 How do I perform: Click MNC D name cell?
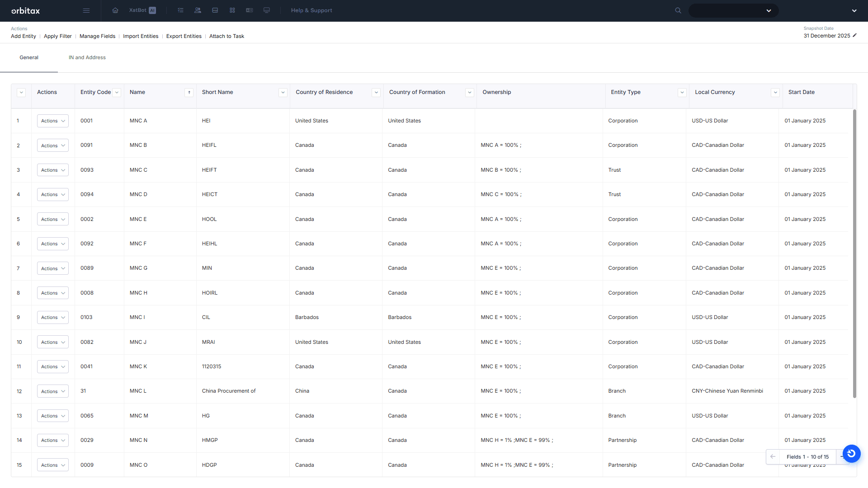coord(138,194)
